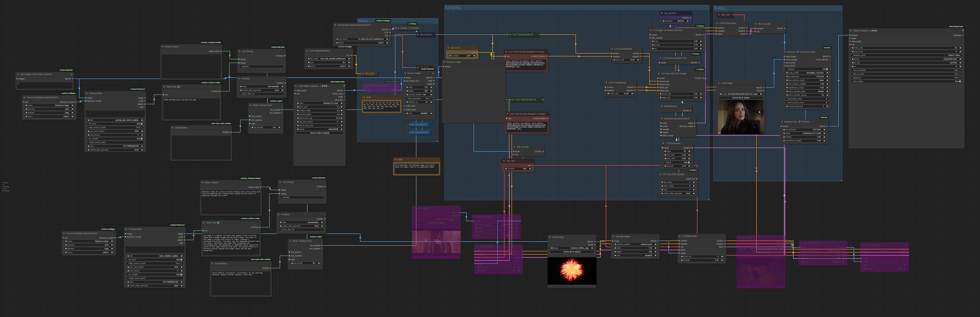Click the circle icons beside Load Video title
Screen dimensions: 980x317
[x=325, y=86]
